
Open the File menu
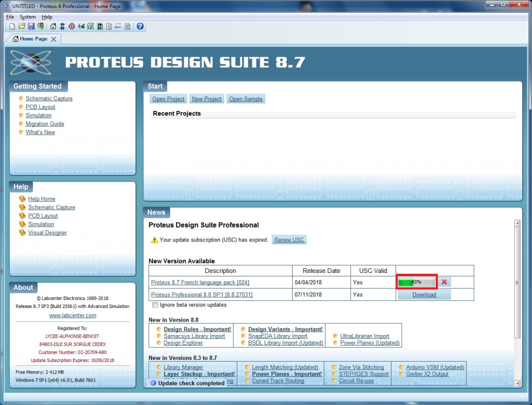tap(10, 17)
